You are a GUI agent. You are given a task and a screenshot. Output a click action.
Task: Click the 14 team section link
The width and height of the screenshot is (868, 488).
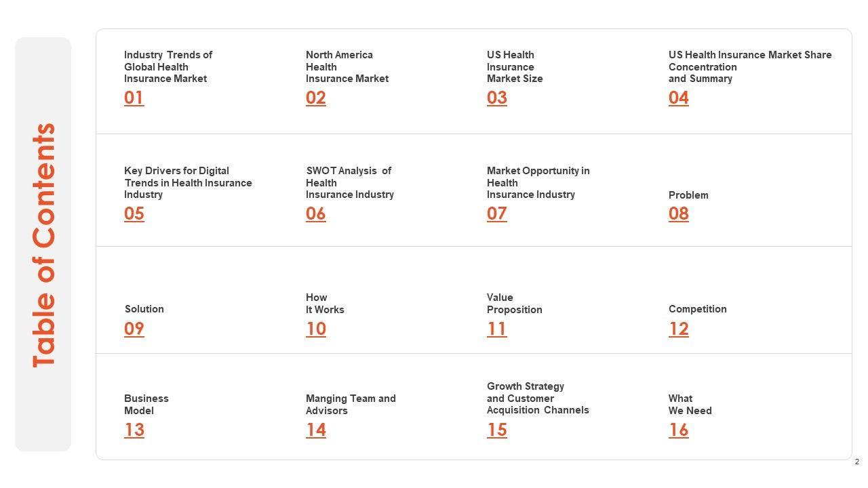click(x=315, y=430)
